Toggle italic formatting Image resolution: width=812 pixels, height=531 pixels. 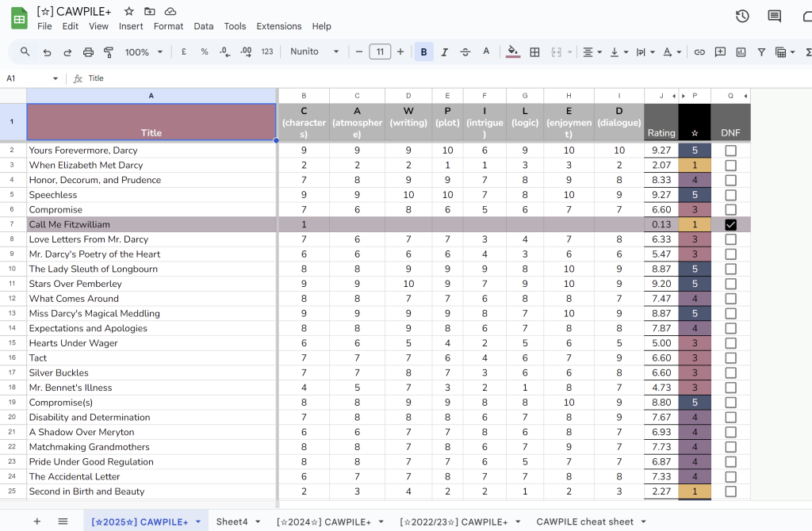444,52
